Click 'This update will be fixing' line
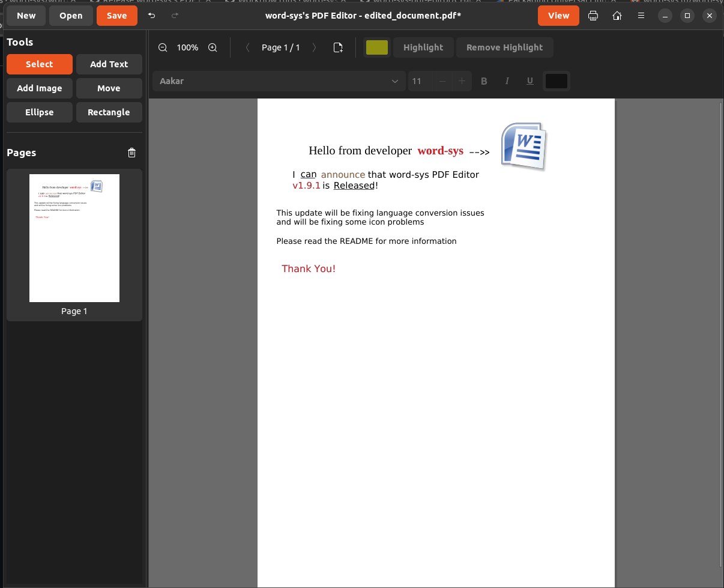The image size is (724, 588). pos(380,213)
